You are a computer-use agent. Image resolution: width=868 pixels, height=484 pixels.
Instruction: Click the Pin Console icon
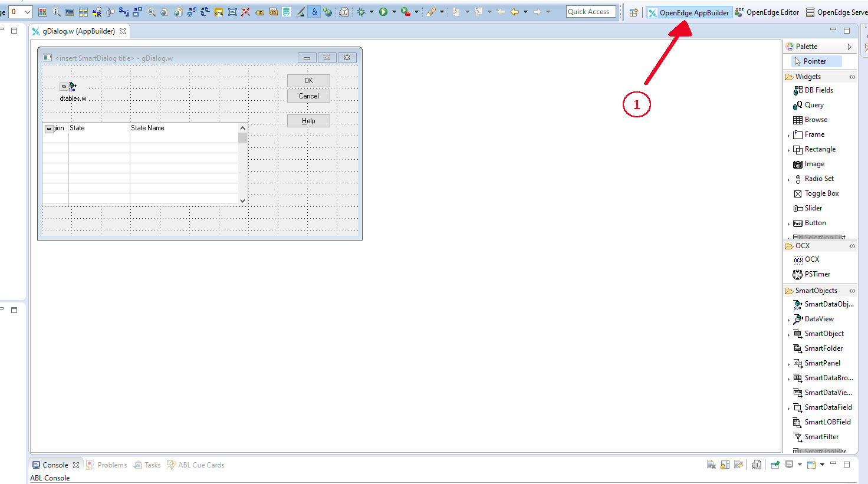pos(775,465)
